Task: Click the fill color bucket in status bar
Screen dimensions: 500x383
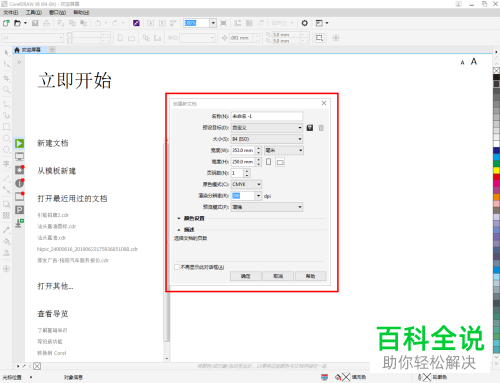Action: 338,377
